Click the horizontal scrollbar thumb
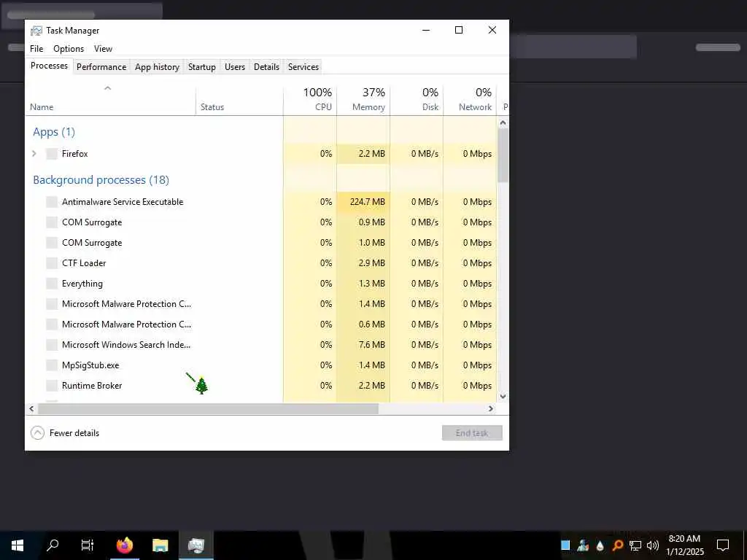The image size is (747, 560). pos(208,408)
